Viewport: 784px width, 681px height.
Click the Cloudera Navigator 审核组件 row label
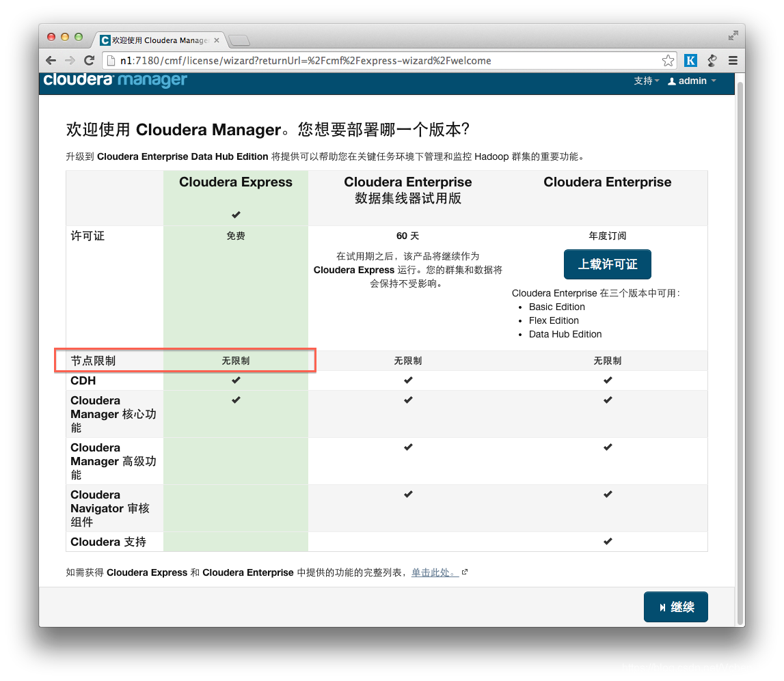pyautogui.click(x=110, y=508)
